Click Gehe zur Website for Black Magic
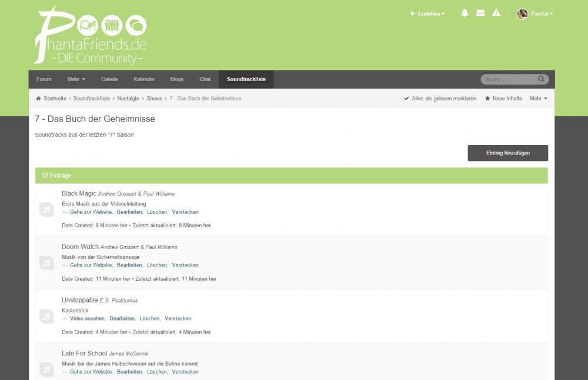The width and height of the screenshot is (588, 380). [91, 212]
